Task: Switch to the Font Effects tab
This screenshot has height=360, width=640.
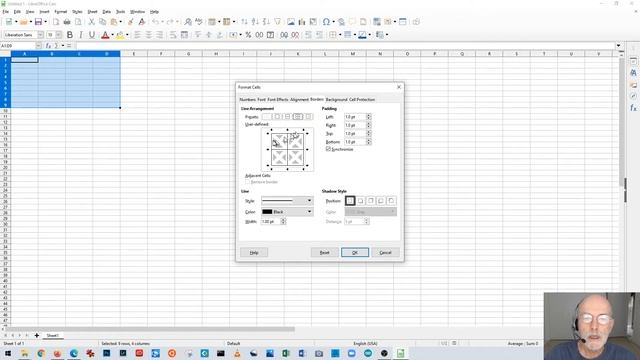Action: tap(278, 100)
